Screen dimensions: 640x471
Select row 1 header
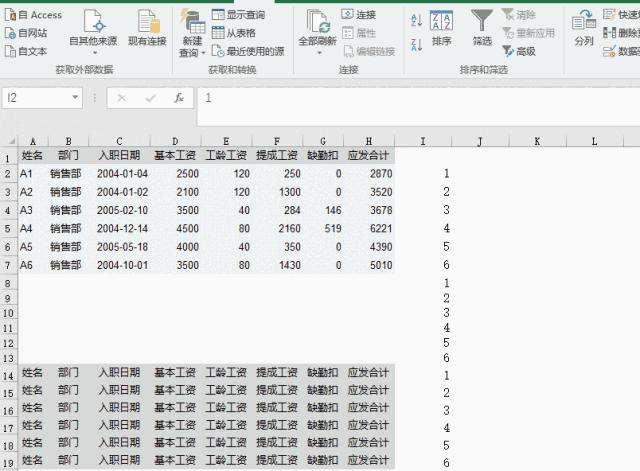[x=8, y=158]
